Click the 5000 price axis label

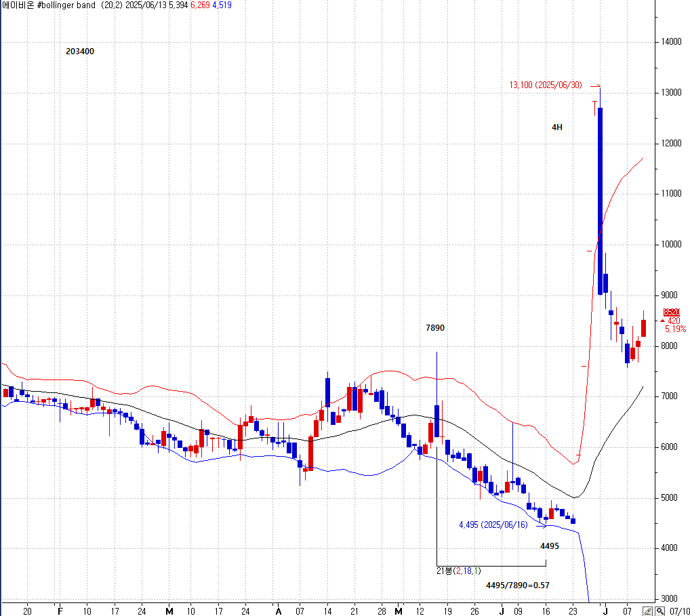click(669, 497)
